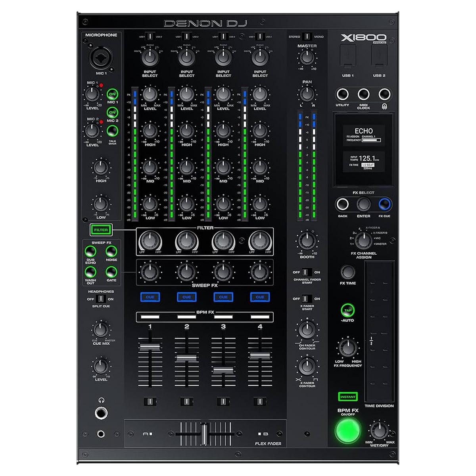Enable the CUE button above channel 3
This screenshot has height=476, width=476.
click(x=223, y=297)
